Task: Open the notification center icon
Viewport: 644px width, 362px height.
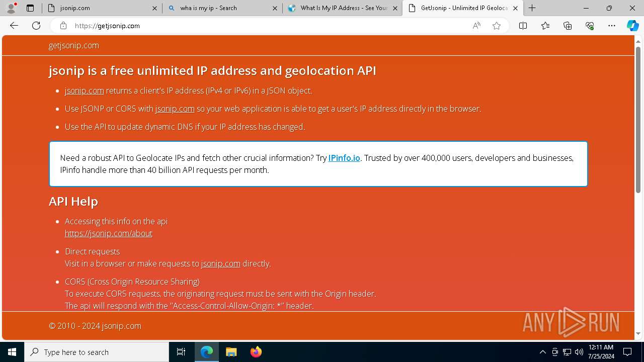Action: click(627, 352)
